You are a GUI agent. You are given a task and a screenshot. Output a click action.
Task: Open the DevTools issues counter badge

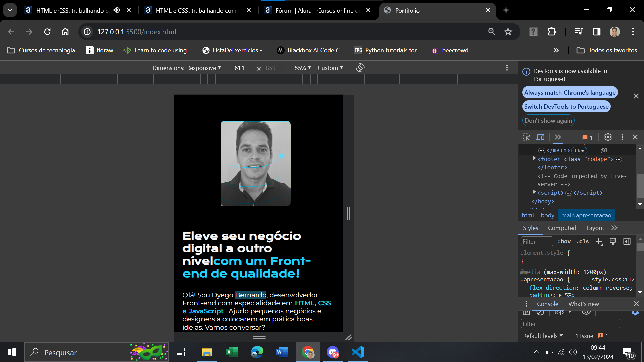pos(587,138)
